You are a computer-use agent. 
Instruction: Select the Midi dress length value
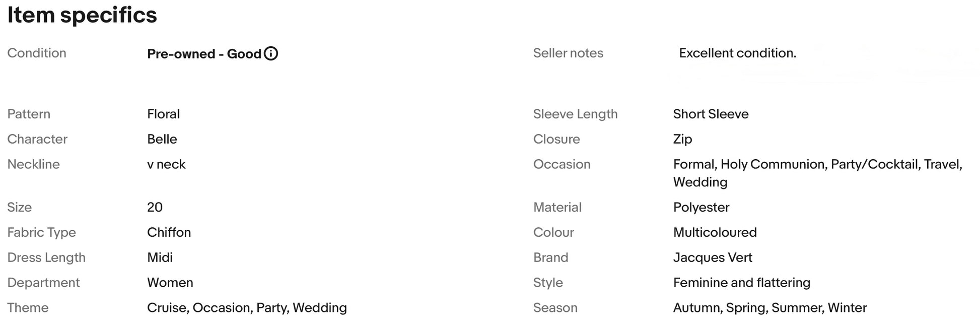pyautogui.click(x=160, y=257)
